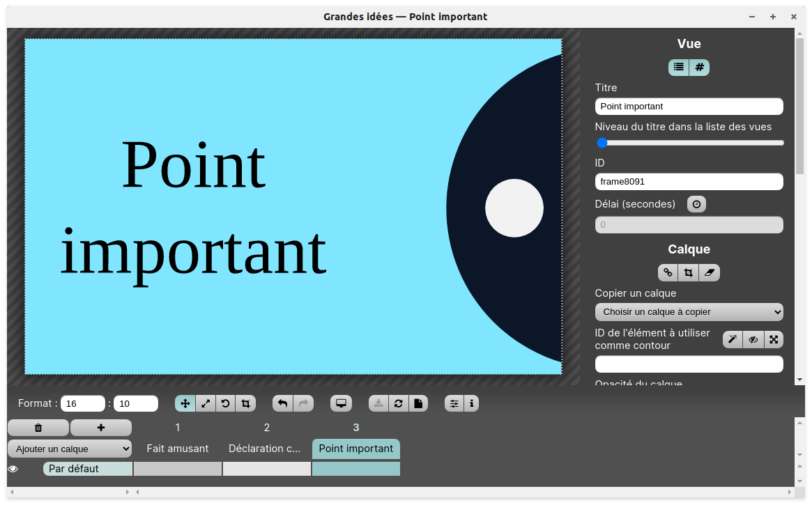Viewport: 812px width, 505px height.
Task: Enable the rotate tool in the toolbar
Action: coord(225,403)
